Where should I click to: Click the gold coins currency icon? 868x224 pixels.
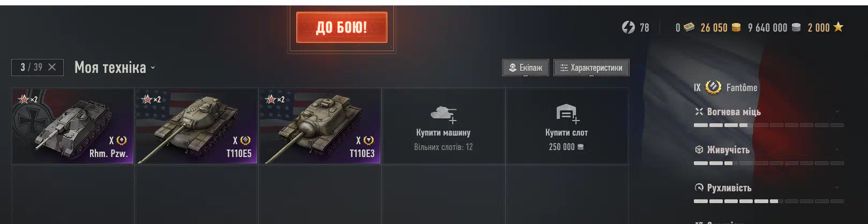point(736,27)
